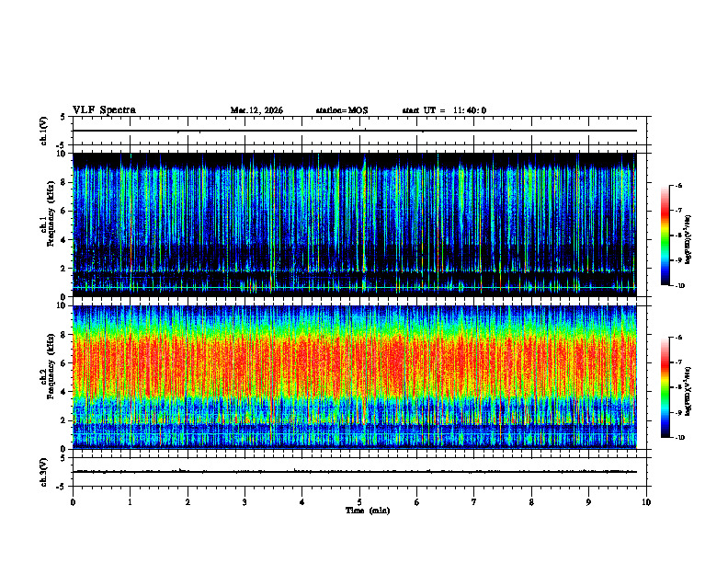Image resolution: width=728 pixels, height=563 pixels.
Task: Click the time axis tick label "3"
Action: tap(245, 502)
